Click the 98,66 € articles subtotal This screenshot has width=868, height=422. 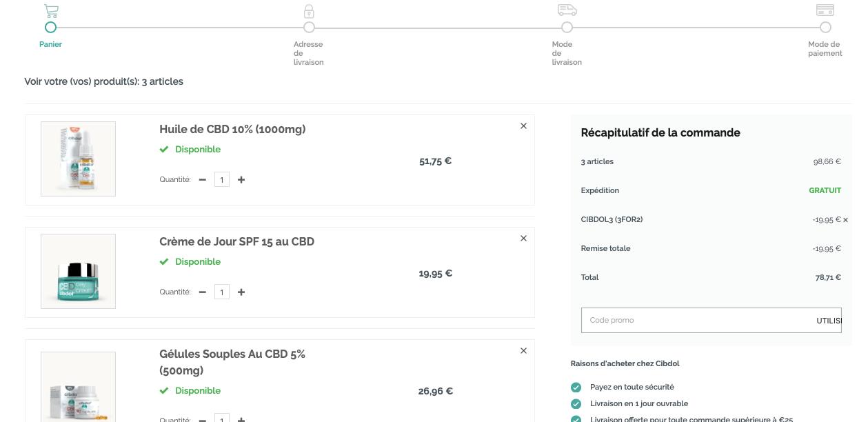827,161
